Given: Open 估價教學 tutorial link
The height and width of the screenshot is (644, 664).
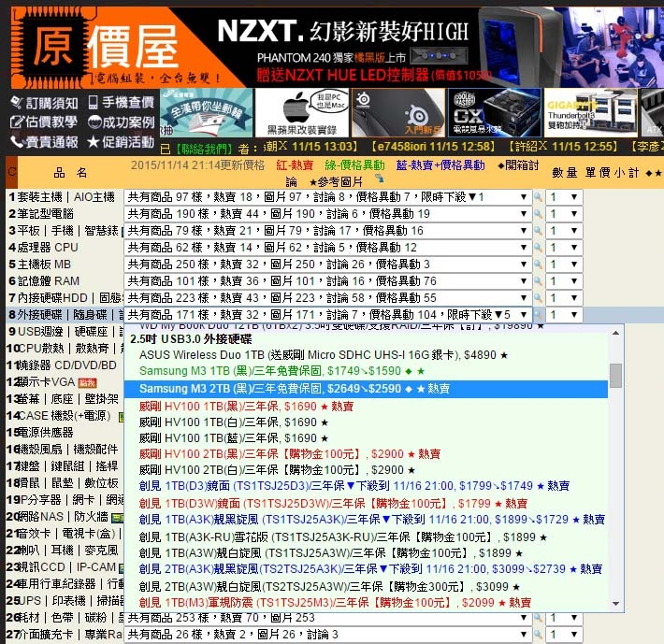Looking at the screenshot, I should tap(44, 122).
